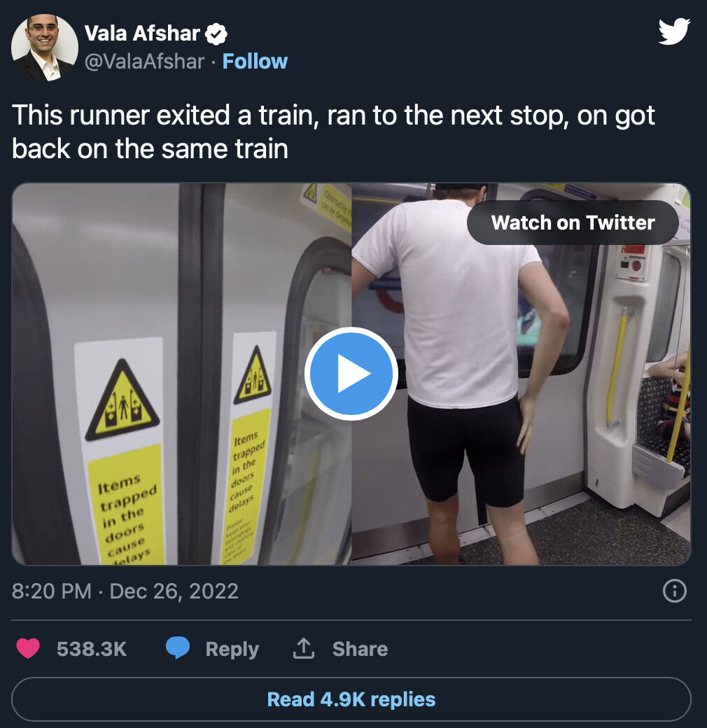Viewport: 707px width, 728px height.
Task: Click the 538.3K likes count
Action: tap(92, 649)
